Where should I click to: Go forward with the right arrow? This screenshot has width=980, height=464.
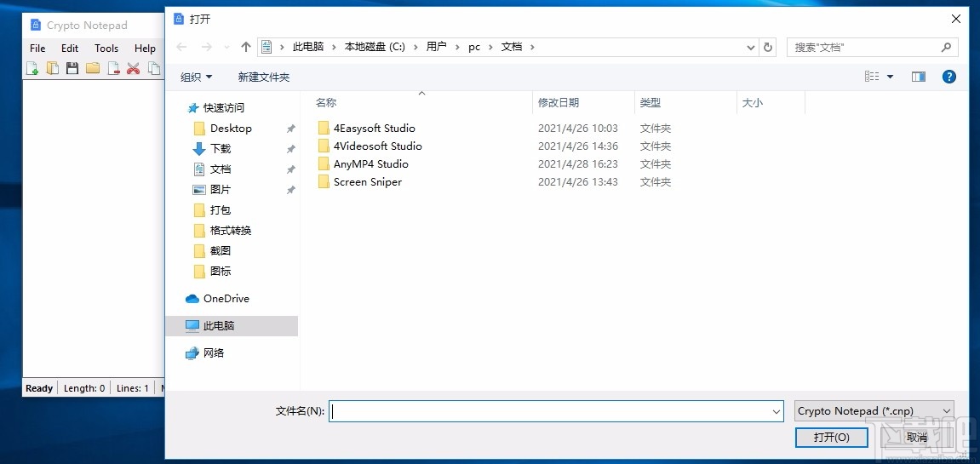[x=206, y=47]
